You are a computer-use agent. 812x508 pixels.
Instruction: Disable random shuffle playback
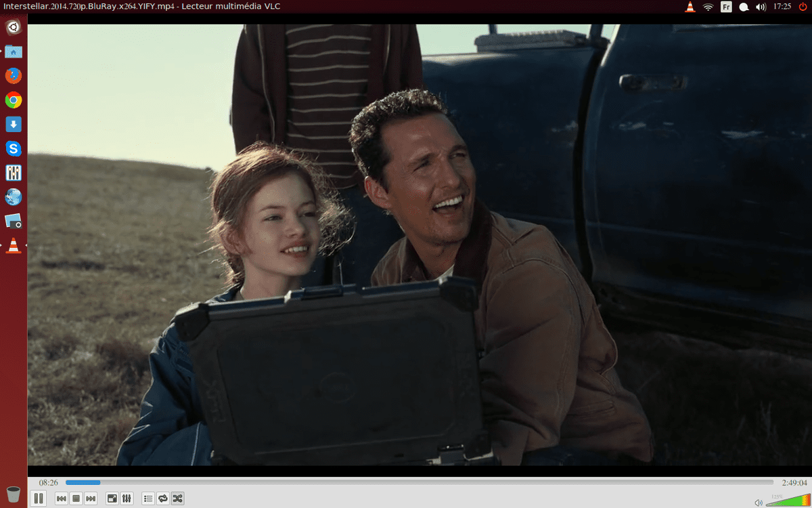coord(177,499)
